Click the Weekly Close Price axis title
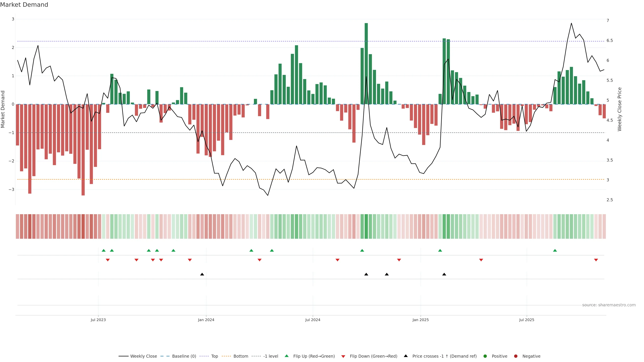Screen dimensions: 644x362 point(620,109)
